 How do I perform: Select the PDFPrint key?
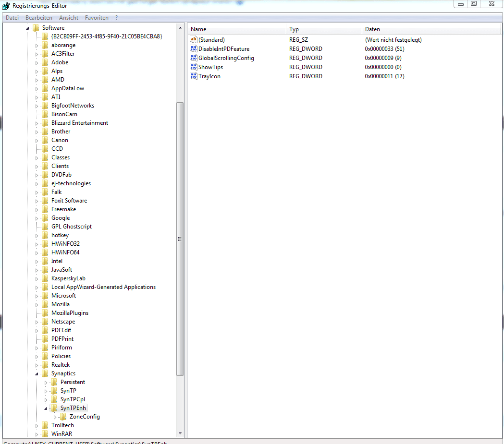[62, 339]
